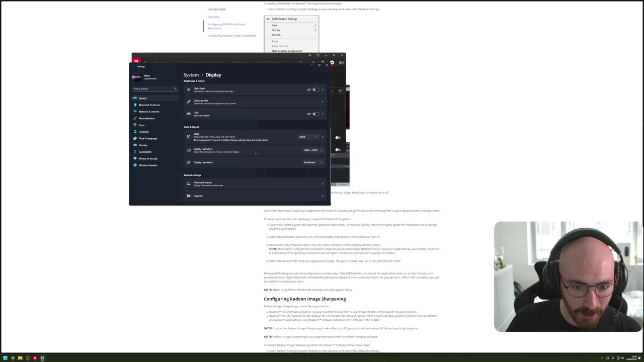Viewport: 644px width, 362px height.
Task: Click the Settings back arrow
Action: 134,66
